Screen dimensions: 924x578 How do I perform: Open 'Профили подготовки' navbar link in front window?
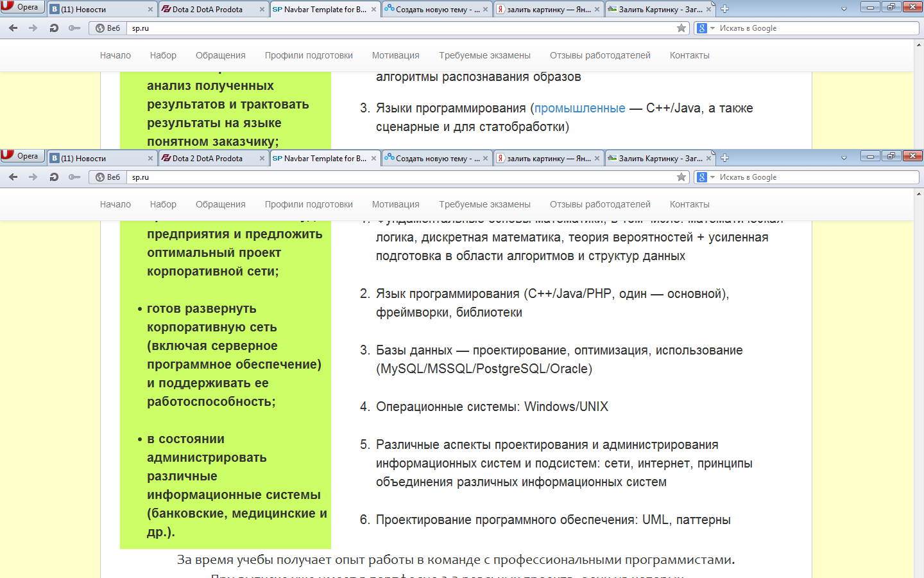click(x=309, y=204)
